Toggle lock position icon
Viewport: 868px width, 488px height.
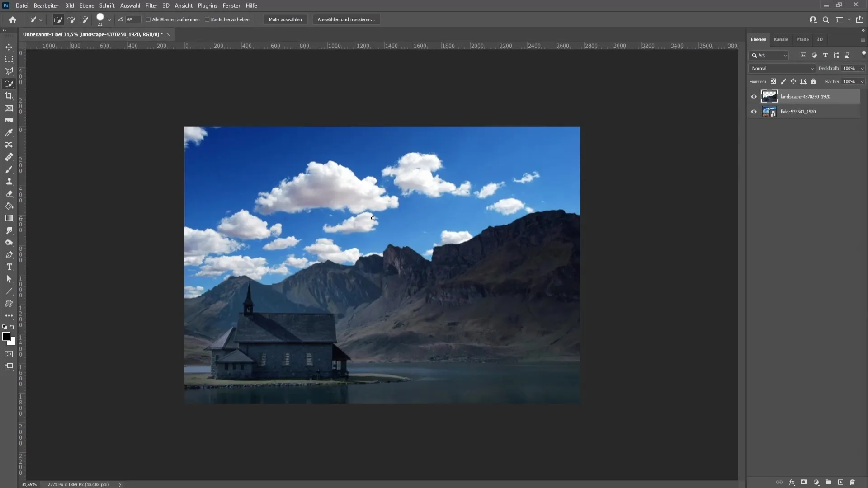point(793,81)
